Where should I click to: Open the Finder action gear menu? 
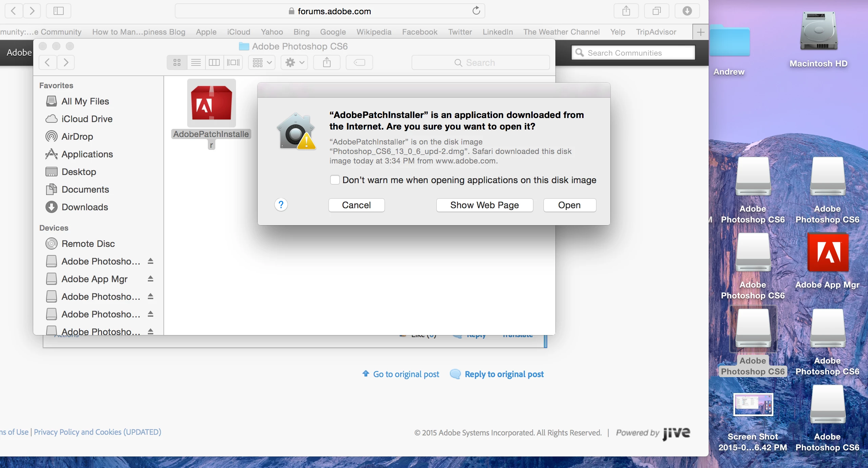(x=294, y=62)
